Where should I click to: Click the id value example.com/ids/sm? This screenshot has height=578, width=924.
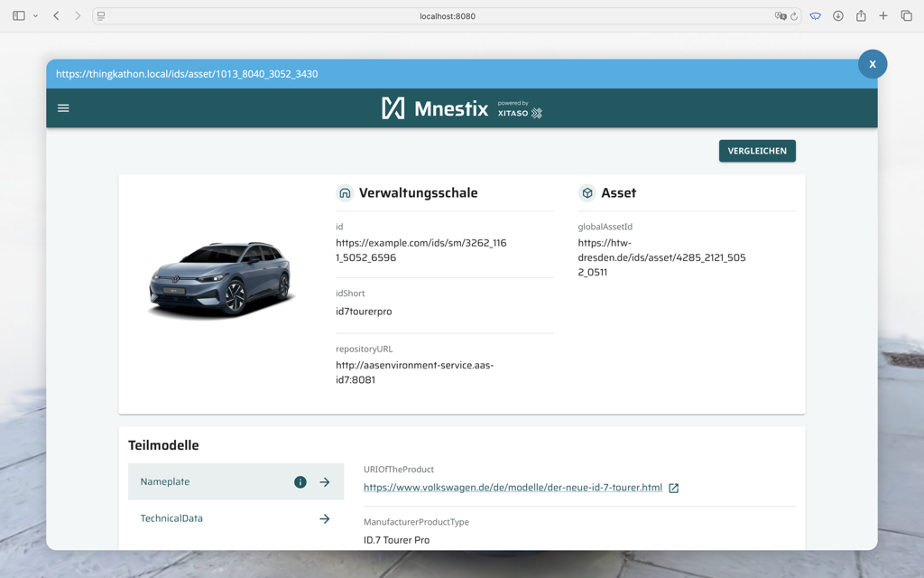tap(421, 250)
